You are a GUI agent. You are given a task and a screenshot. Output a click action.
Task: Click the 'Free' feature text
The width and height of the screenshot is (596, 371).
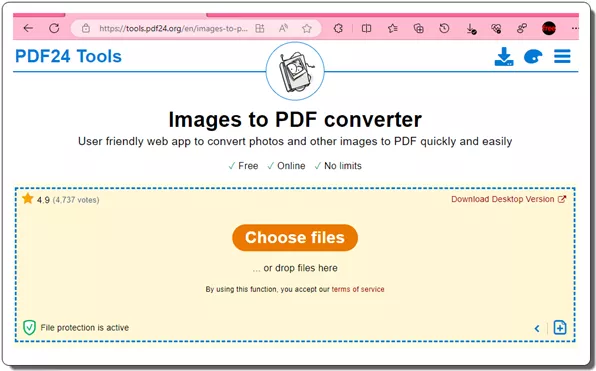(x=248, y=166)
